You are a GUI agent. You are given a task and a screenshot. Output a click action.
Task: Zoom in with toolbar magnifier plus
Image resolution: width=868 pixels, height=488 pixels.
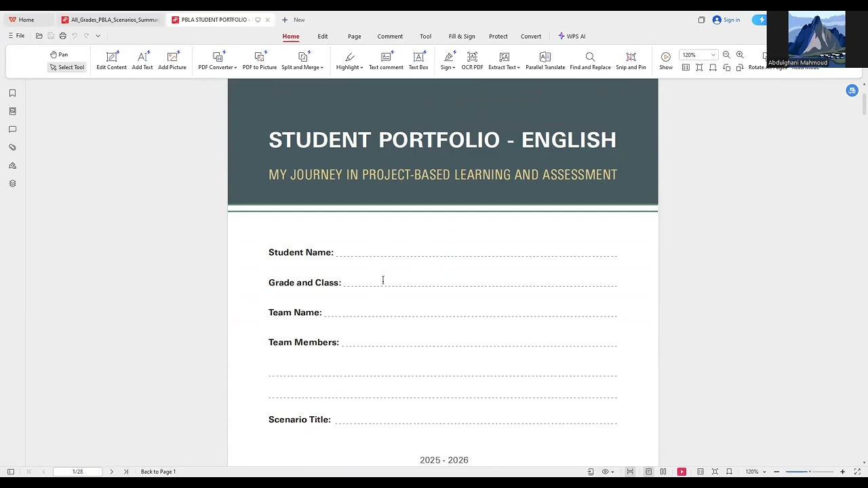pyautogui.click(x=740, y=55)
